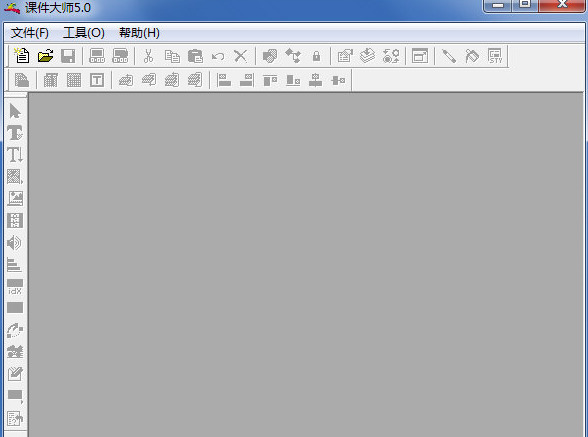Image resolution: width=588 pixels, height=437 pixels.
Task: Click the empty gray workspace area
Action: click(x=306, y=264)
